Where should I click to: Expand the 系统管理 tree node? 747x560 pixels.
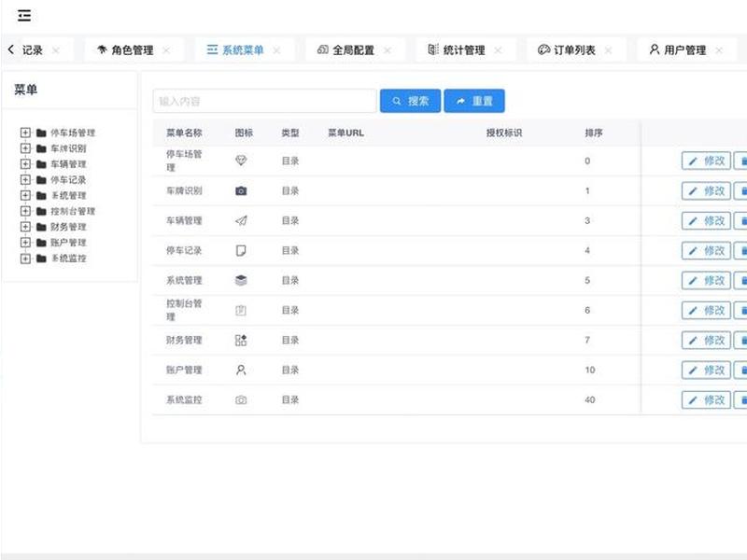pyautogui.click(x=26, y=195)
